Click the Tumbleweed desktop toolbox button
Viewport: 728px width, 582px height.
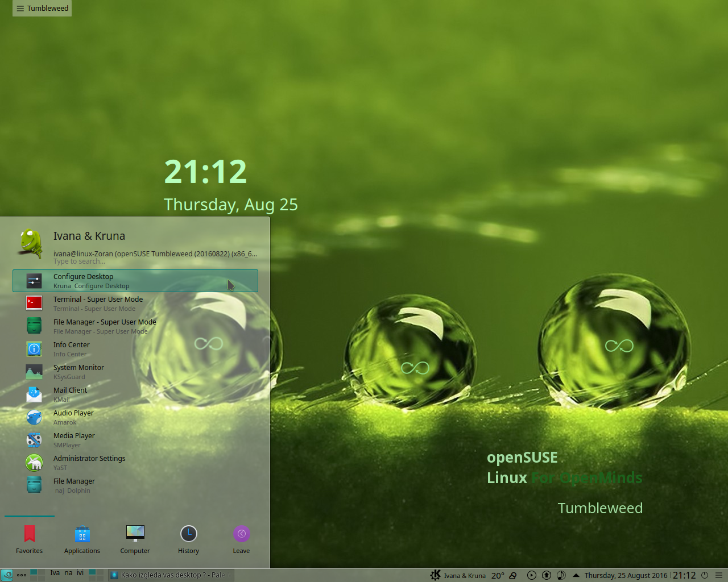click(x=42, y=9)
